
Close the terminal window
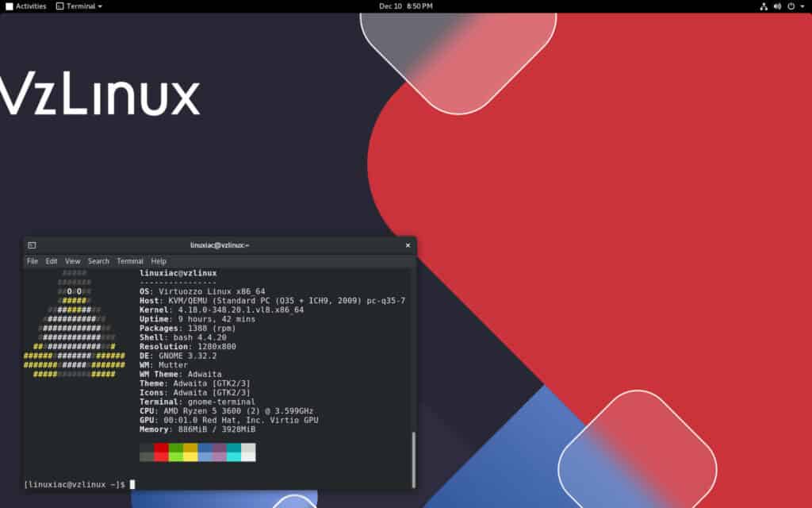click(408, 245)
